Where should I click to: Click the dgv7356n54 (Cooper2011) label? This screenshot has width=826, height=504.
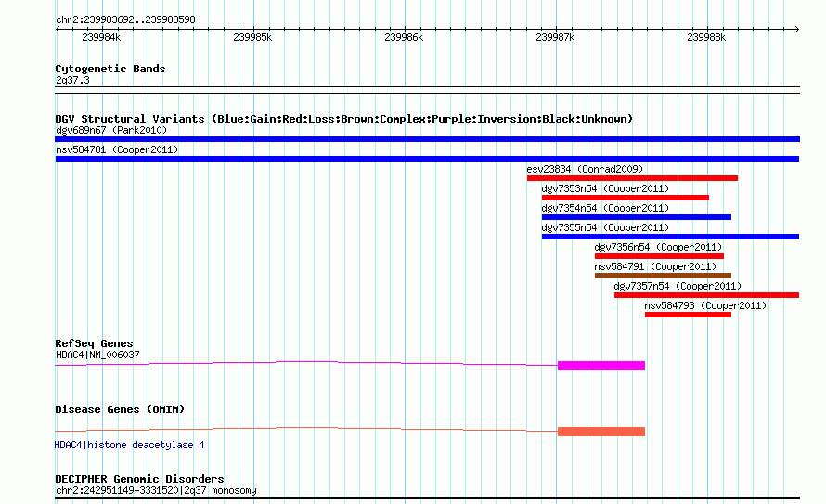tap(658, 247)
